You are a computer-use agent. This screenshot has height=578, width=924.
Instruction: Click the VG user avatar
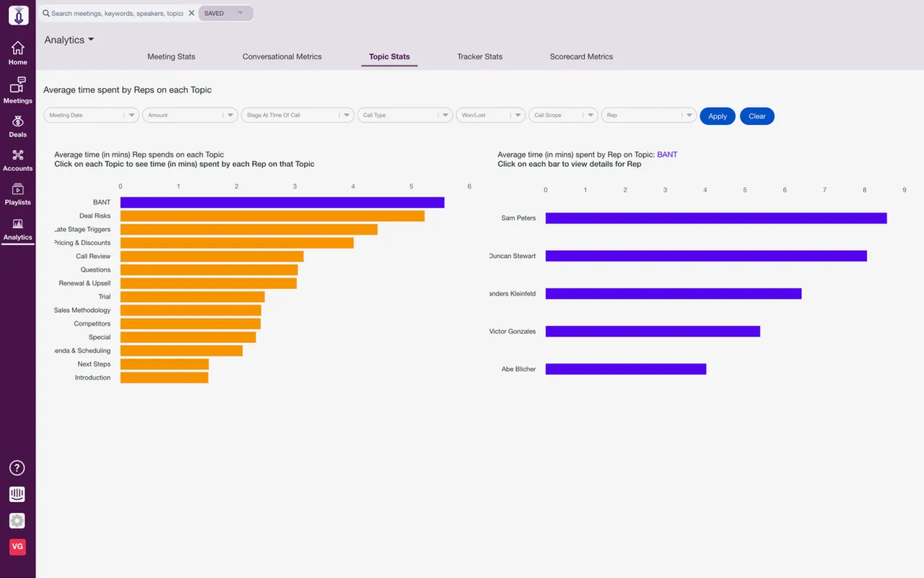(x=17, y=547)
